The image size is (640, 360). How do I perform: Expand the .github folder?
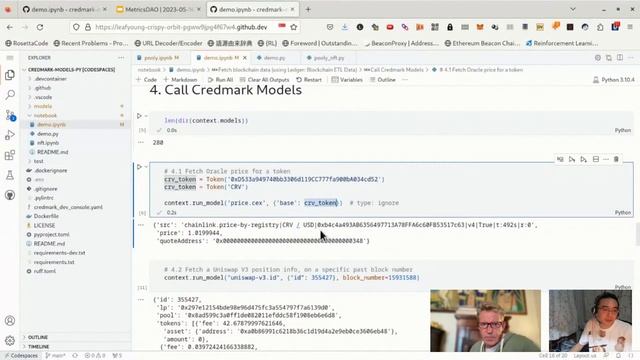click(x=41, y=88)
